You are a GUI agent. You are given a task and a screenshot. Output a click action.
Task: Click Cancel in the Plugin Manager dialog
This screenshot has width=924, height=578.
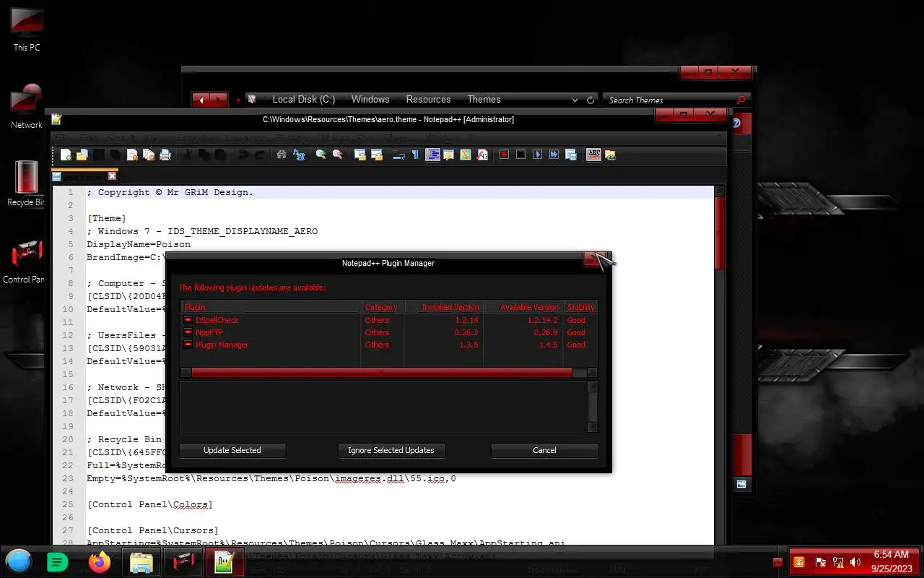tap(544, 450)
